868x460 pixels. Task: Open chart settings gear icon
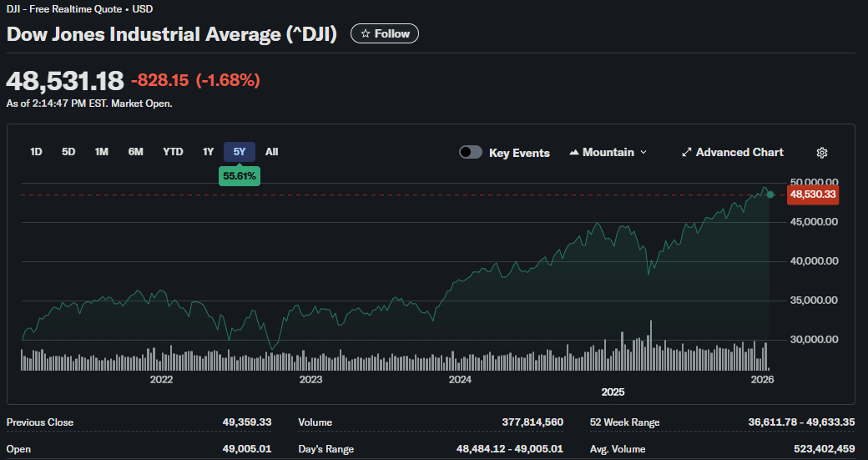[x=821, y=153]
